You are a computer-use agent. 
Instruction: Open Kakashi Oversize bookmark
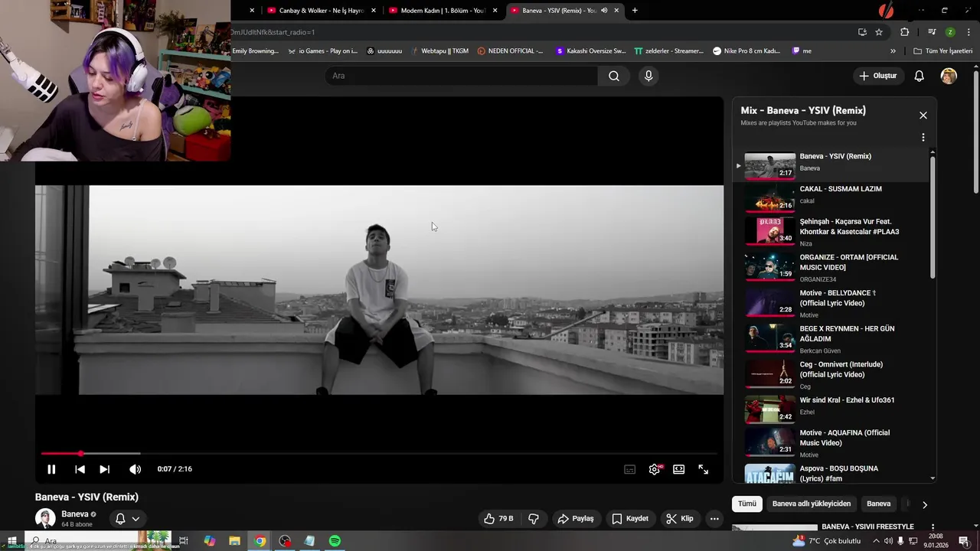[x=590, y=51]
